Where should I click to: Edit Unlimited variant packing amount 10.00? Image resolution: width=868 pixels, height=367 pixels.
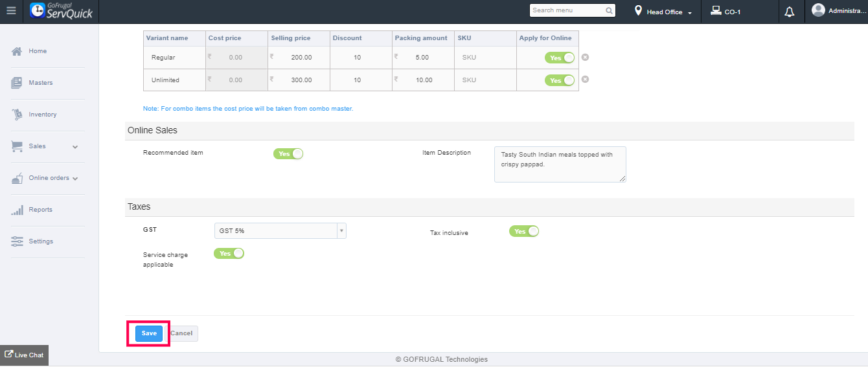coord(423,80)
